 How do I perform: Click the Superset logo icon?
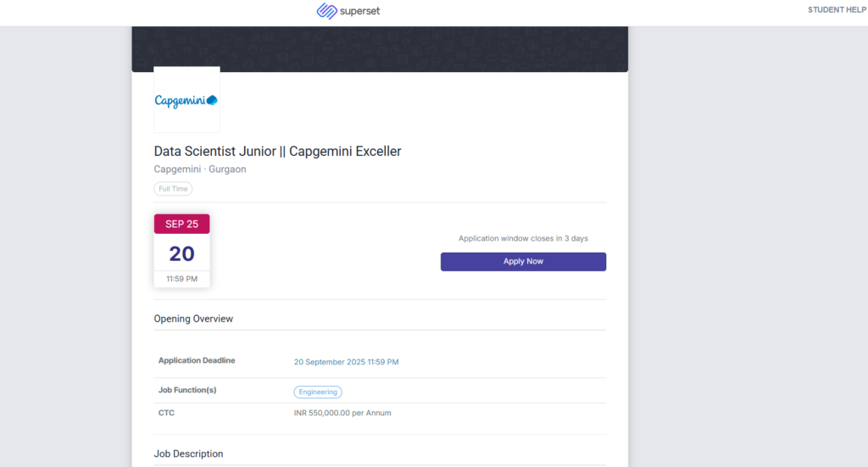click(x=326, y=10)
